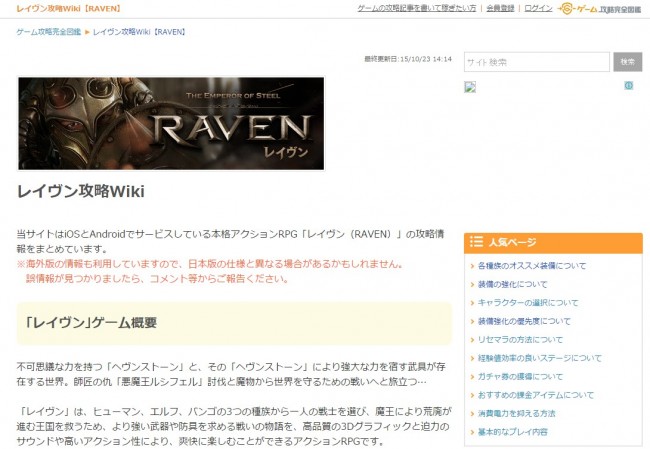Click the 人気ページ panel header
This screenshot has width=650, height=449.
tap(553, 243)
